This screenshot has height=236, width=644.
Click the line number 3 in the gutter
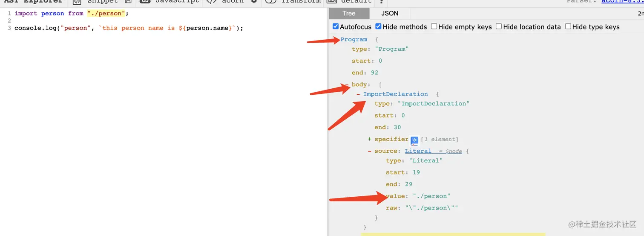(9, 28)
